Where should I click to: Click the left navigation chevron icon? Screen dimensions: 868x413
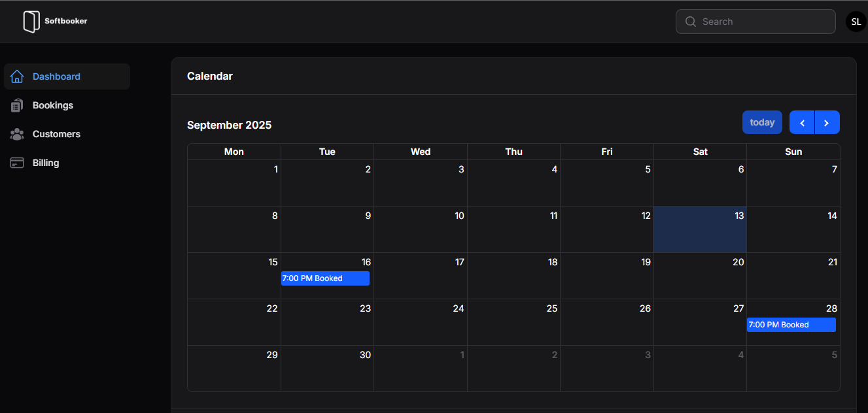pyautogui.click(x=802, y=122)
